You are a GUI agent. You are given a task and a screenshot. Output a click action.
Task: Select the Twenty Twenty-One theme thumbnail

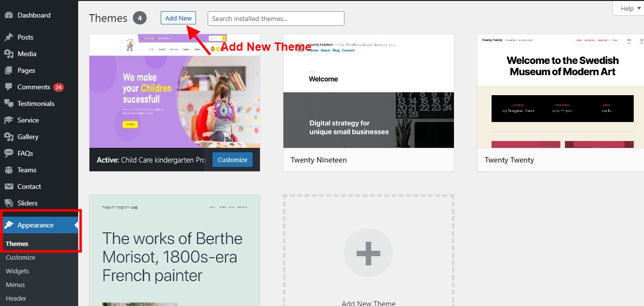click(x=174, y=250)
